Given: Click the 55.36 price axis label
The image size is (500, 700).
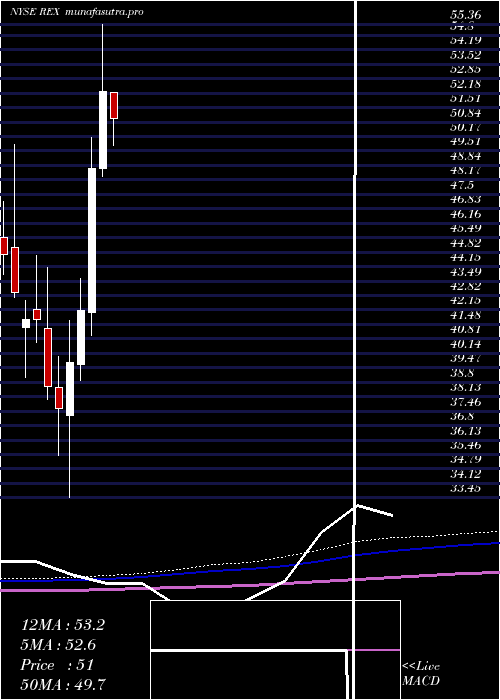Looking at the screenshot, I should [465, 15].
